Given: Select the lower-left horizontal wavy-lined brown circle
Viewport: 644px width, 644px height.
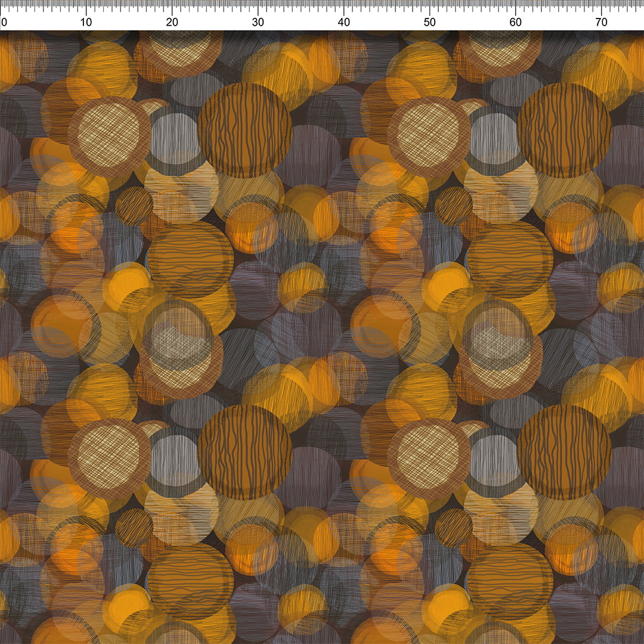Looking at the screenshot, I should pyautogui.click(x=190, y=581).
